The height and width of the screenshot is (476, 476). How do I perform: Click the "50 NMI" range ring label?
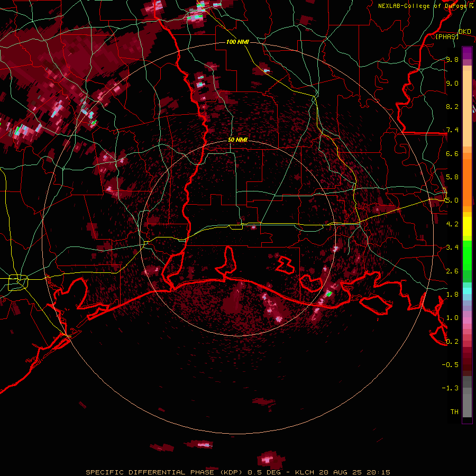pos(237,140)
